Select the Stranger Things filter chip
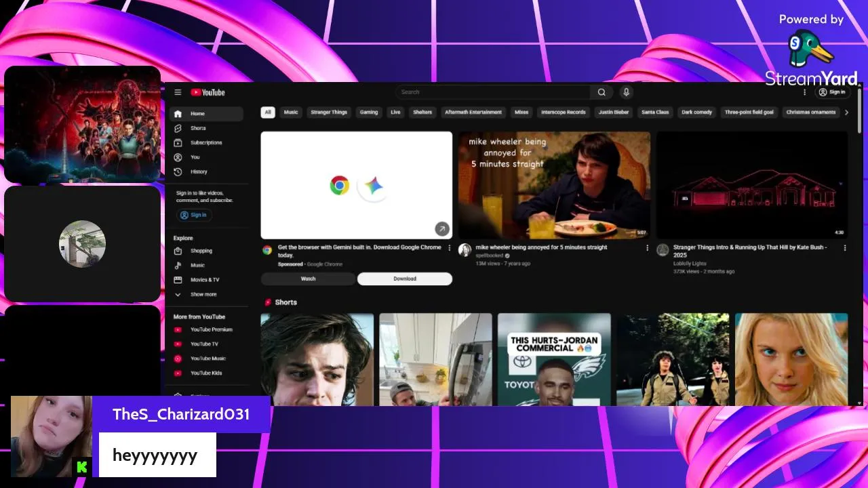 [x=329, y=113]
